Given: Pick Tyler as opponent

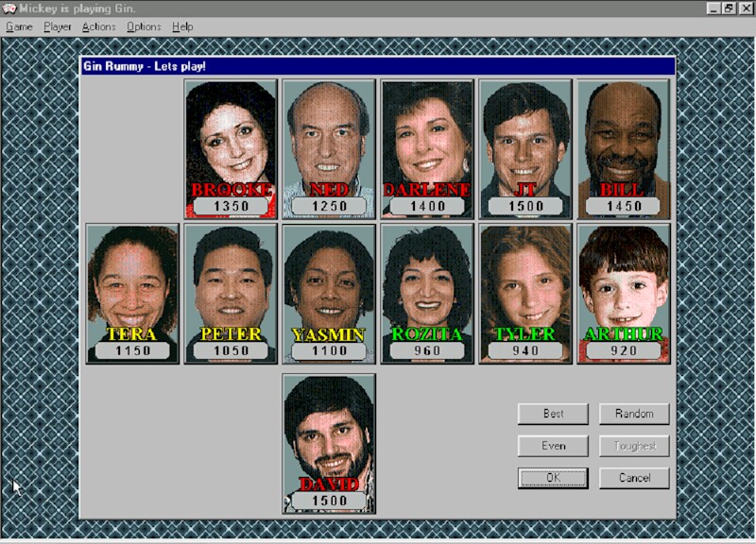Looking at the screenshot, I should 525,294.
